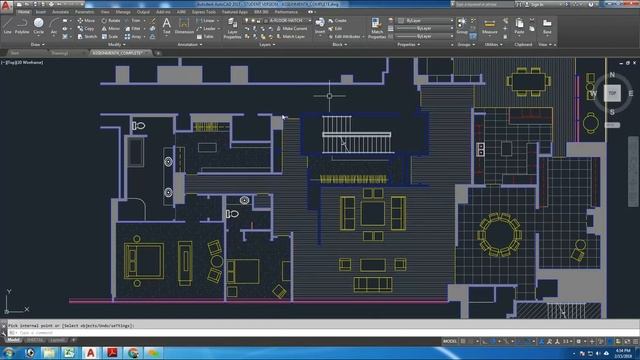Image resolution: width=640 pixels, height=360 pixels.
Task: Open the Windows Start menu
Action: pos(9,353)
